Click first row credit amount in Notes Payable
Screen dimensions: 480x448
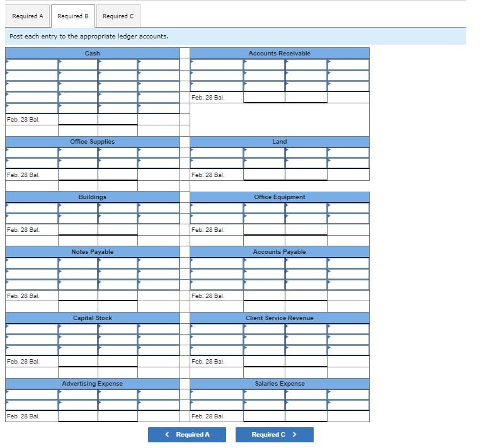118,263
